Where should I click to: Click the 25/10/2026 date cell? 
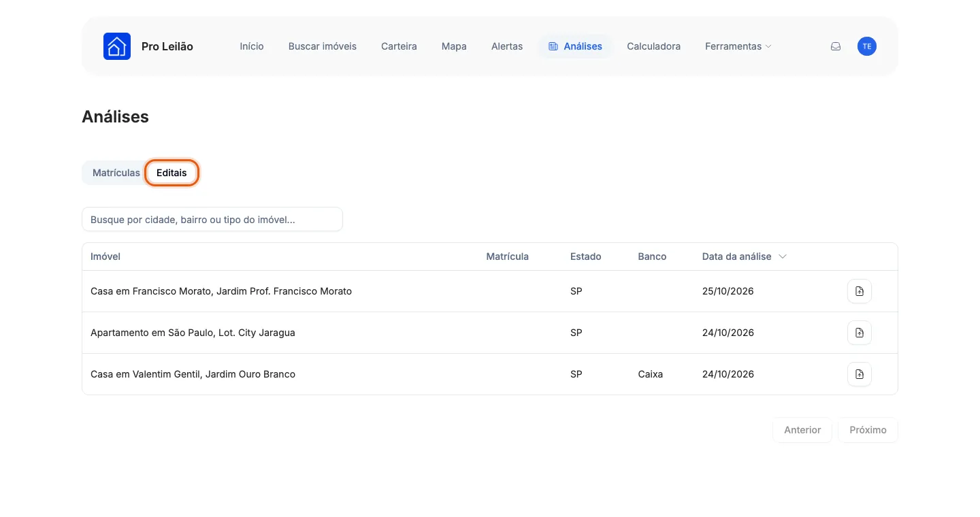pyautogui.click(x=728, y=291)
